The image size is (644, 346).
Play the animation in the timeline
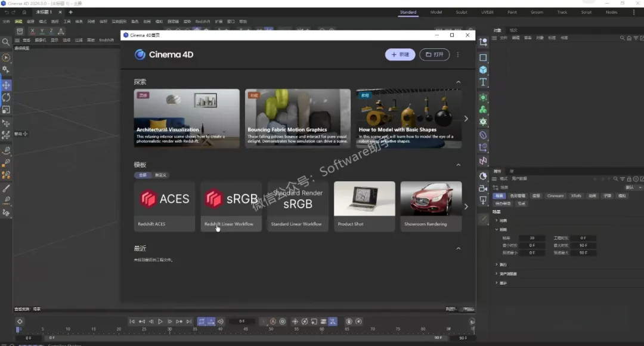[160, 322]
